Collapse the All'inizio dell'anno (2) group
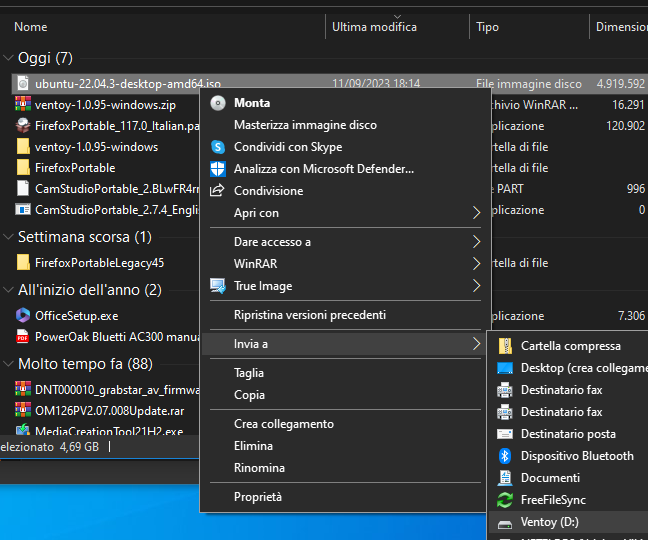This screenshot has width=648, height=540. tap(8, 290)
